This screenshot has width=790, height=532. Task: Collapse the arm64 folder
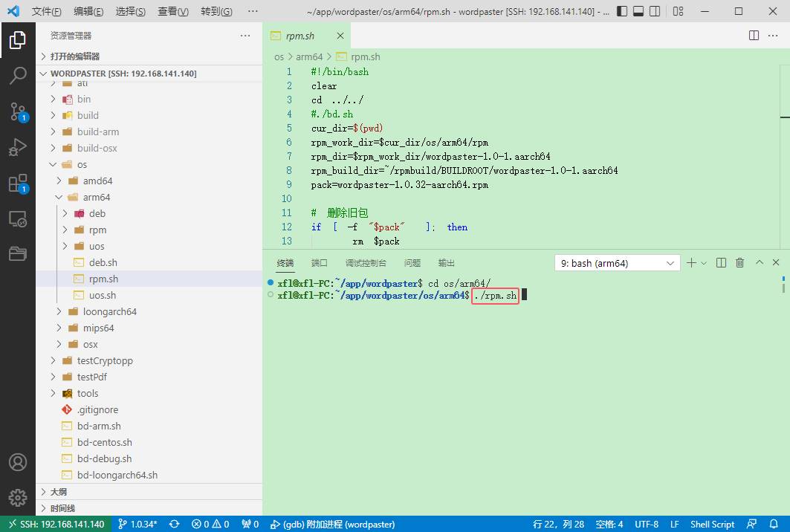coord(96,197)
